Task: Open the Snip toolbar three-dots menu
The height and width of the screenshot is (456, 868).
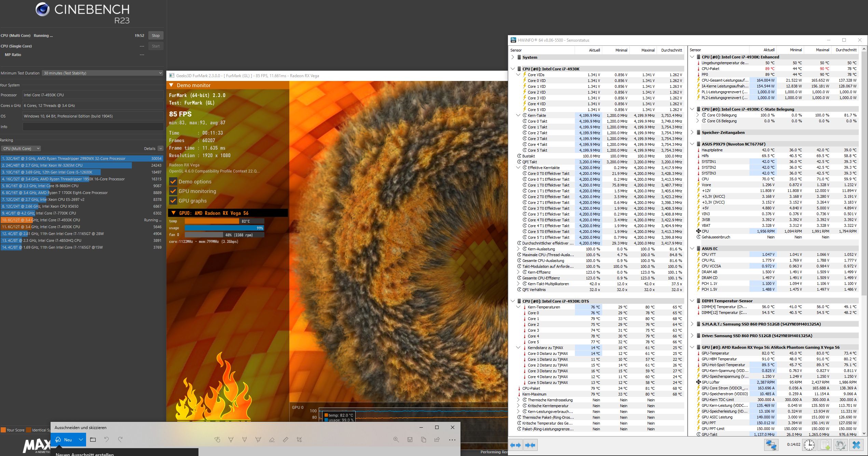Action: 452,440
